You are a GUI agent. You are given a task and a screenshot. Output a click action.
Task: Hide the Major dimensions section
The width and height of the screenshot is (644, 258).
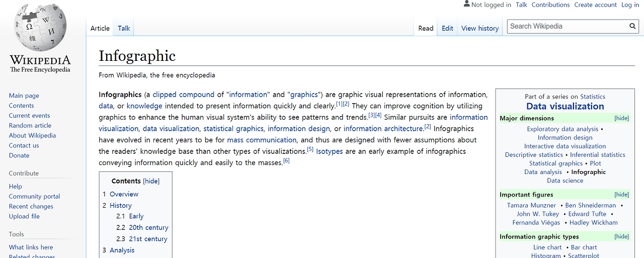621,118
